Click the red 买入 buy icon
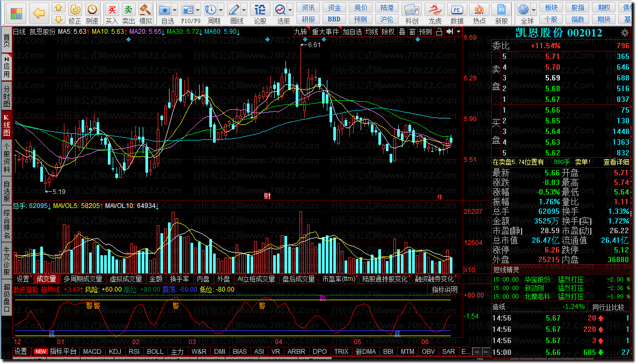The height and width of the screenshot is (364, 637). tap(112, 9)
